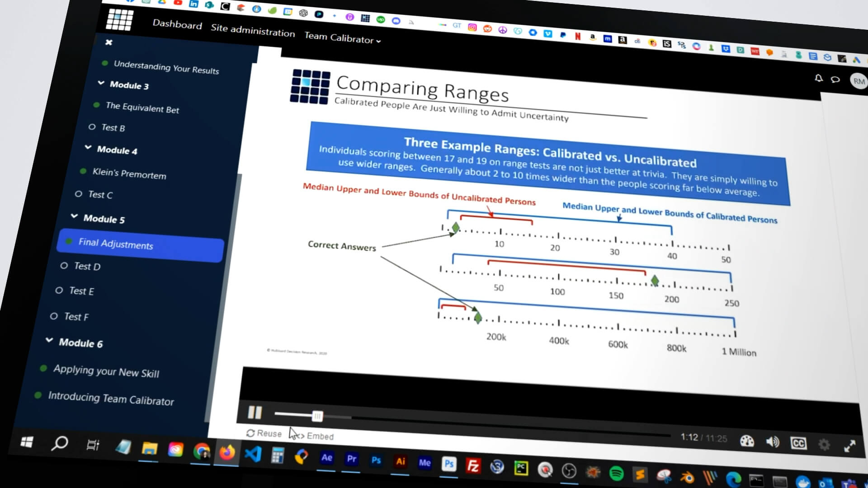
Task: Open After Effects from the taskbar
Action: tap(326, 458)
